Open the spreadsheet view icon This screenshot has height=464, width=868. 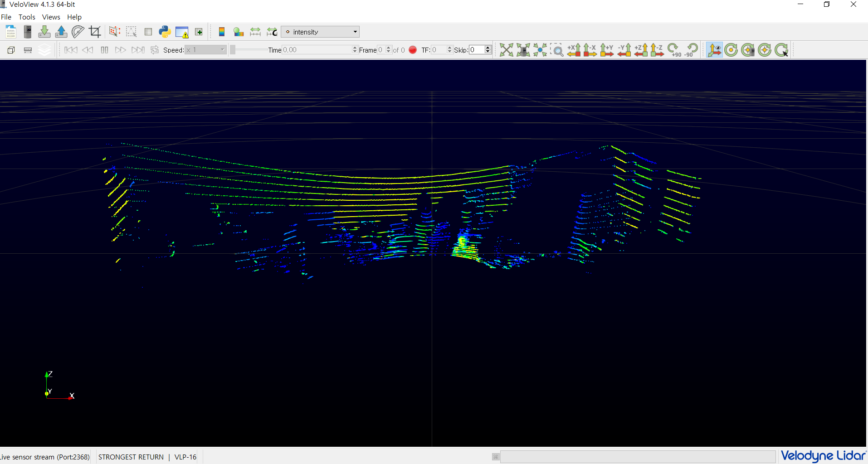[x=148, y=32]
